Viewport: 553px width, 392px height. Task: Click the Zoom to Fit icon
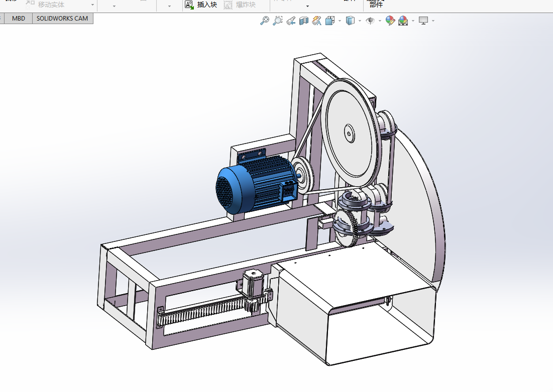pyautogui.click(x=265, y=21)
